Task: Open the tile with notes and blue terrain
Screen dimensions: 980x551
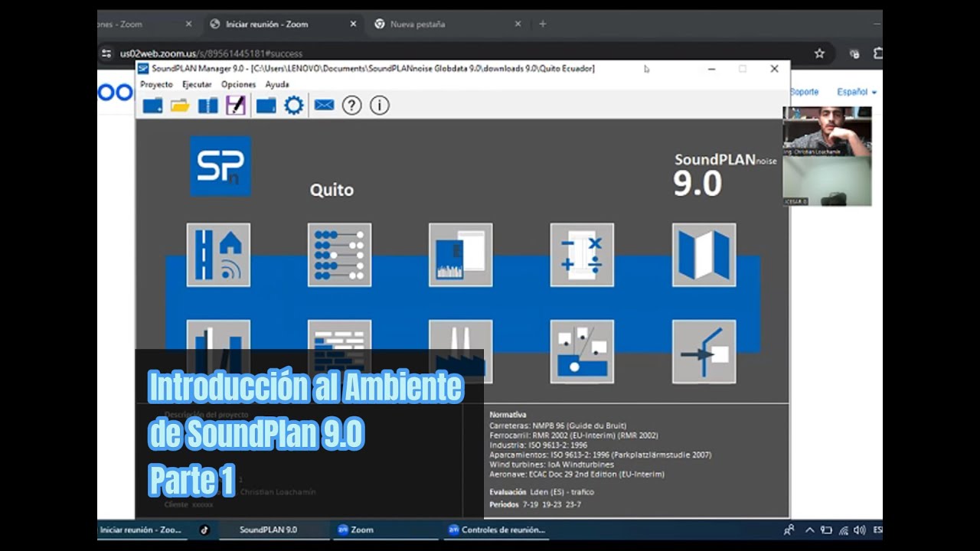Action: (x=582, y=351)
